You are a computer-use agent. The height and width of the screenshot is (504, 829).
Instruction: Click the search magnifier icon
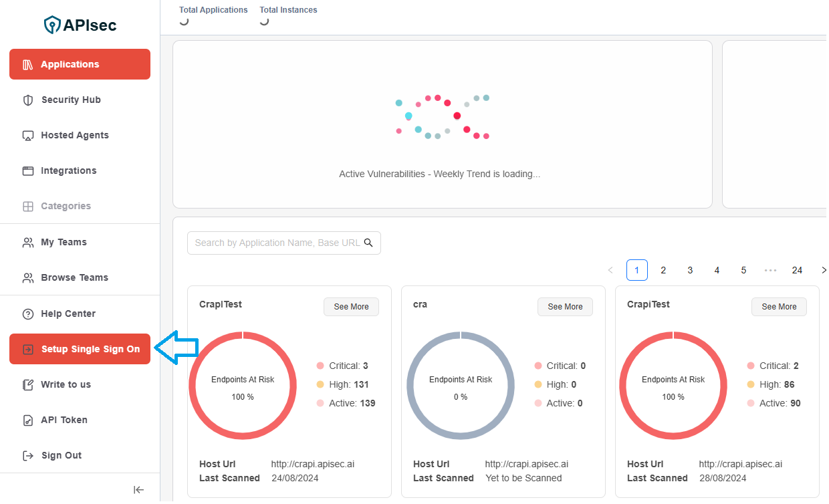368,243
